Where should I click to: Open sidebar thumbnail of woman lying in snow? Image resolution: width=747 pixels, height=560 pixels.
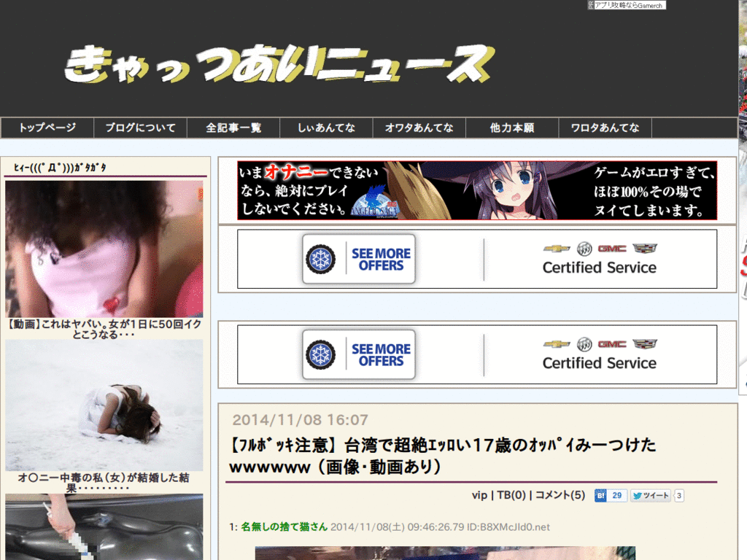104,405
